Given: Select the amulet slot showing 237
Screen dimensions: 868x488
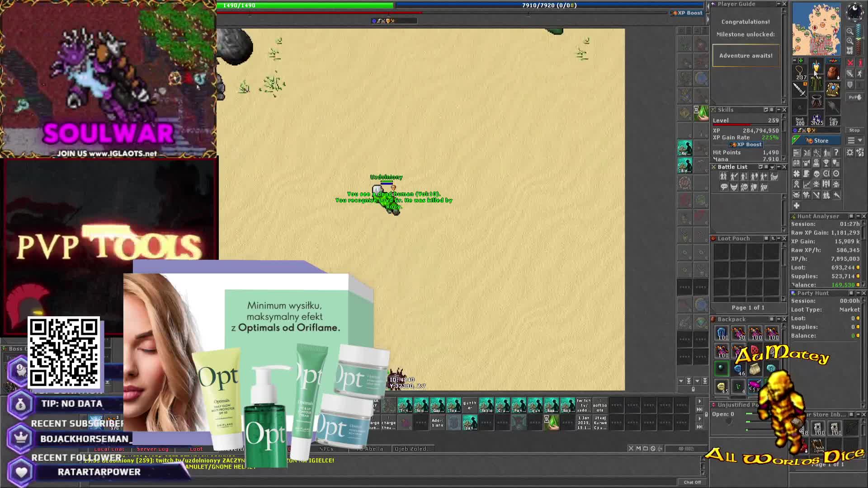Looking at the screenshot, I should [x=800, y=73].
